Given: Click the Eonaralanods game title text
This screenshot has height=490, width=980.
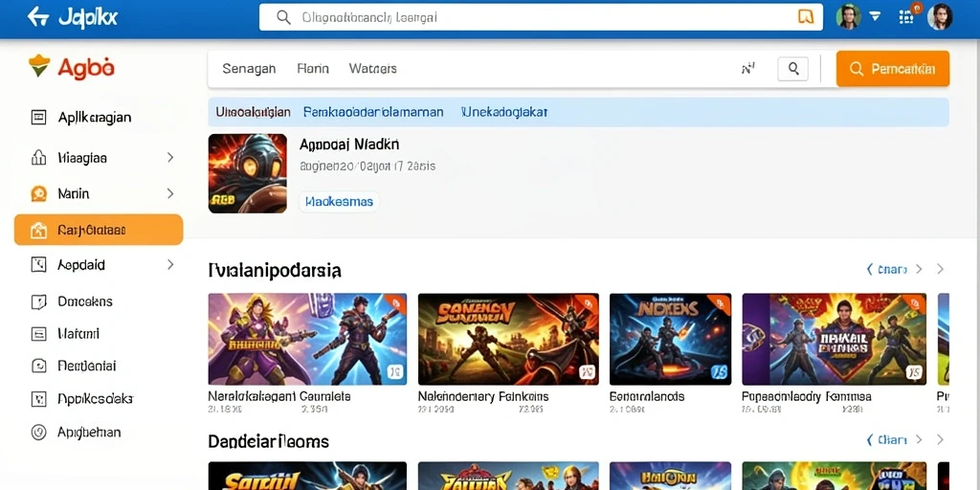Looking at the screenshot, I should pos(647,396).
